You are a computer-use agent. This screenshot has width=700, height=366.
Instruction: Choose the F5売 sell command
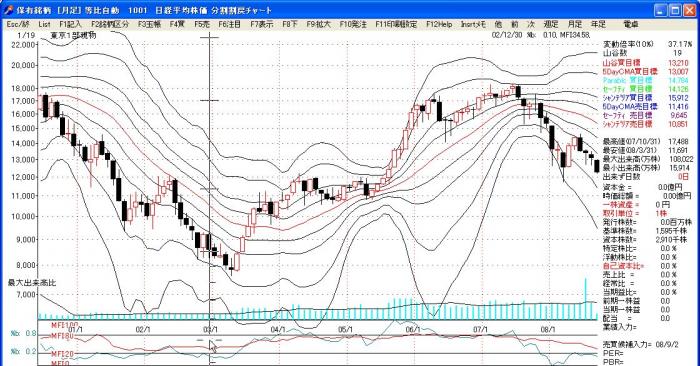[x=202, y=24]
